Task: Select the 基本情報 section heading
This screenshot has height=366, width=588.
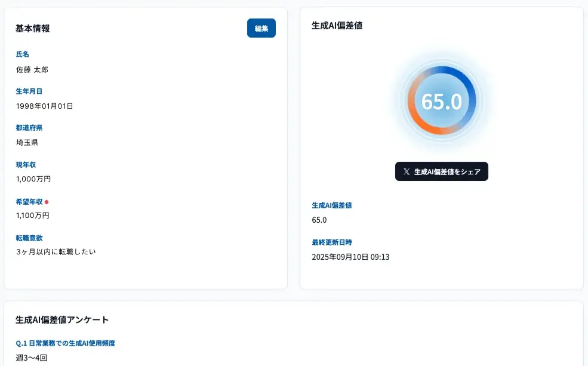Action: [33, 28]
